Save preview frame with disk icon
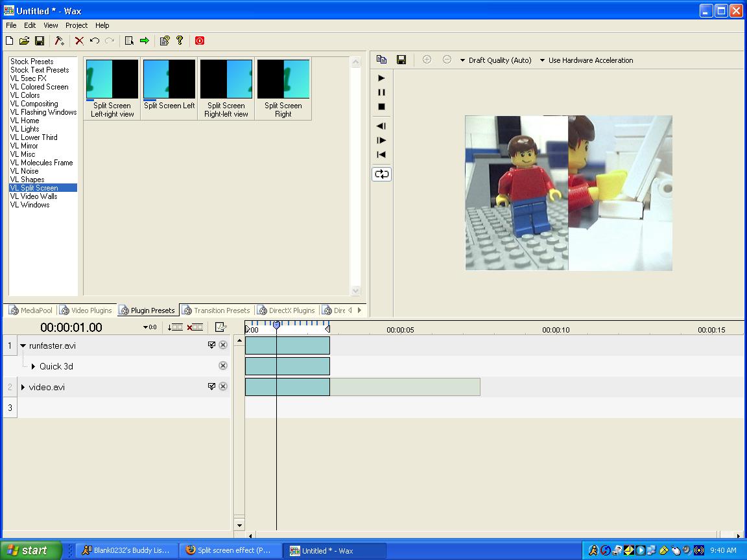 [x=401, y=60]
